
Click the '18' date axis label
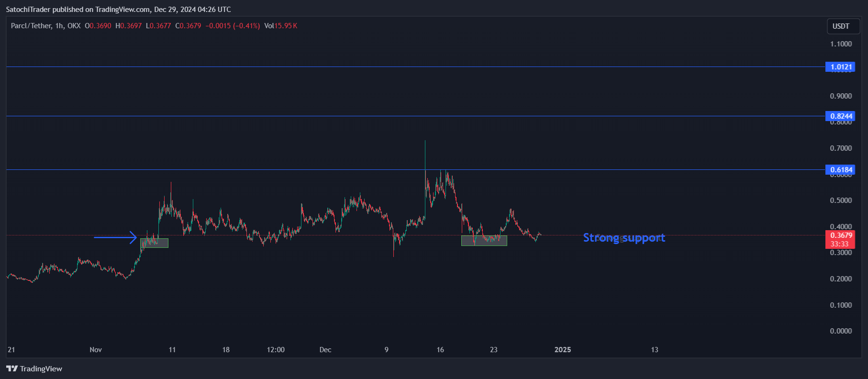(x=226, y=350)
